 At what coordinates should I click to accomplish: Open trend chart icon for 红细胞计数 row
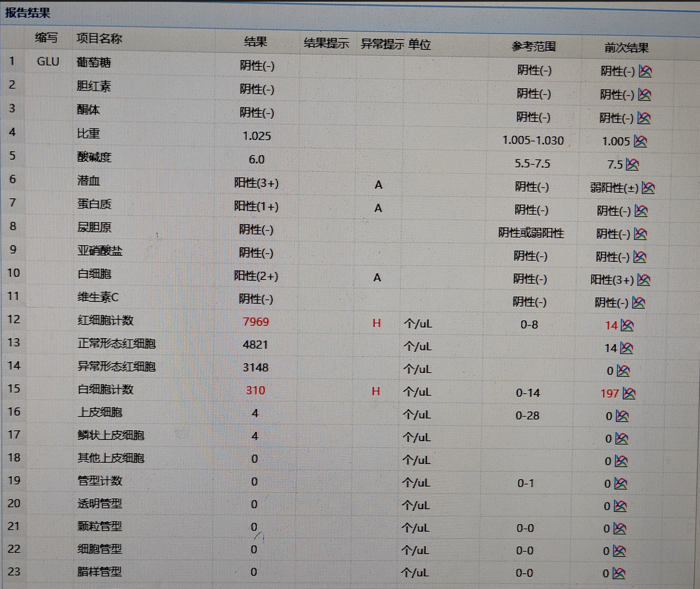pyautogui.click(x=627, y=325)
